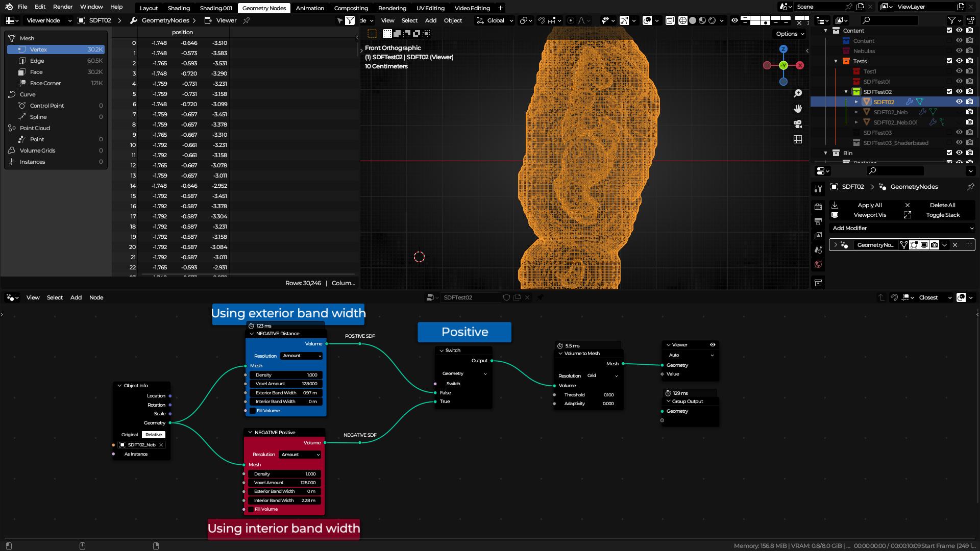Screen dimensions: 980x551
Task: Select wireframe viewport shading
Action: point(683,20)
